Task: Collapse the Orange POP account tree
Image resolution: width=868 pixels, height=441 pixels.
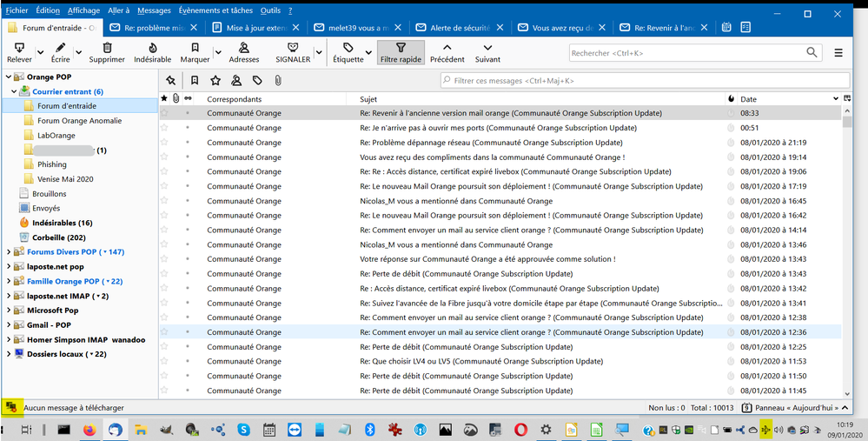Action: [x=9, y=77]
